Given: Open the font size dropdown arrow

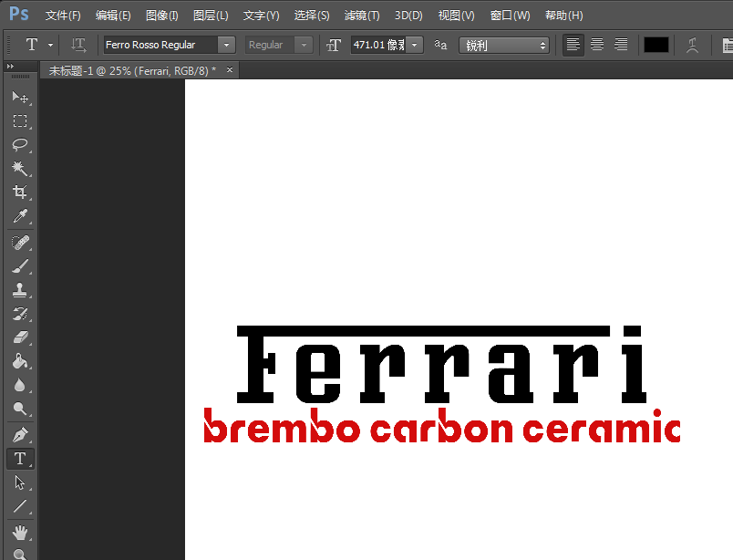Looking at the screenshot, I should pos(414,45).
